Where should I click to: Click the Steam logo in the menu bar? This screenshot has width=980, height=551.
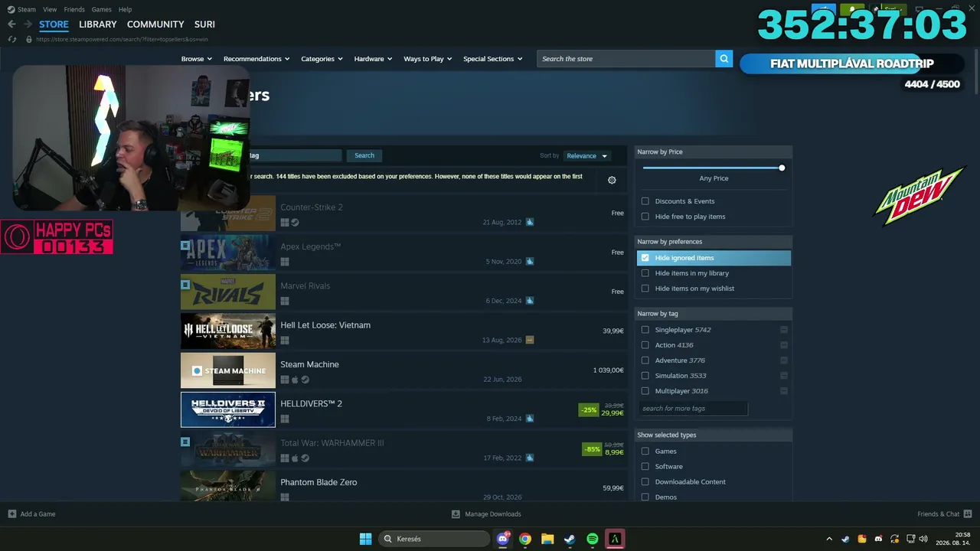point(11,9)
